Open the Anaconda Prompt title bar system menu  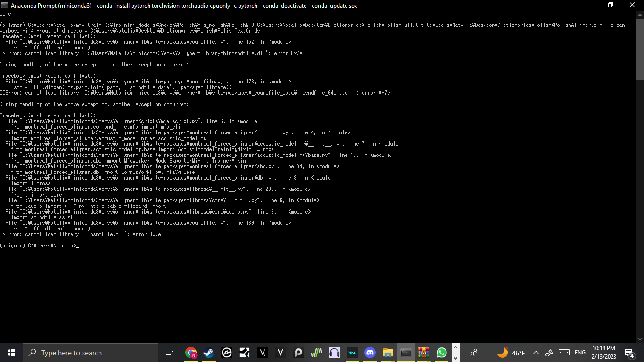click(x=5, y=5)
